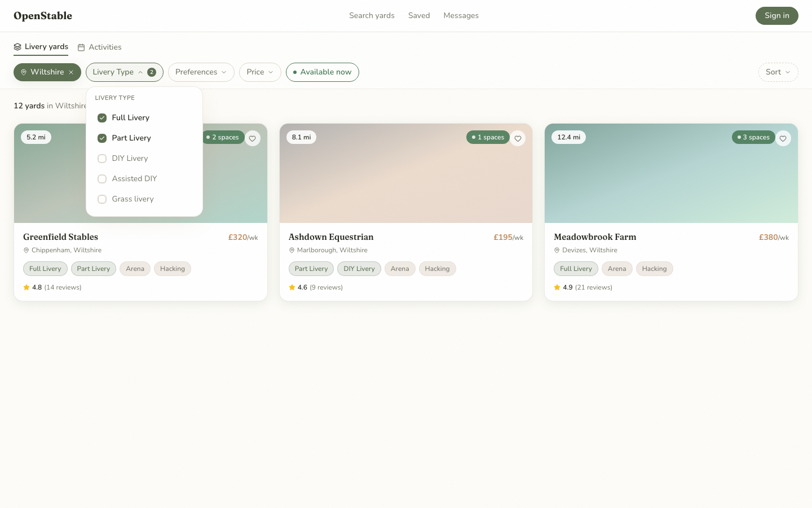Click the Wiltshire location pin icon
Image resolution: width=812 pixels, height=508 pixels.
[24, 72]
